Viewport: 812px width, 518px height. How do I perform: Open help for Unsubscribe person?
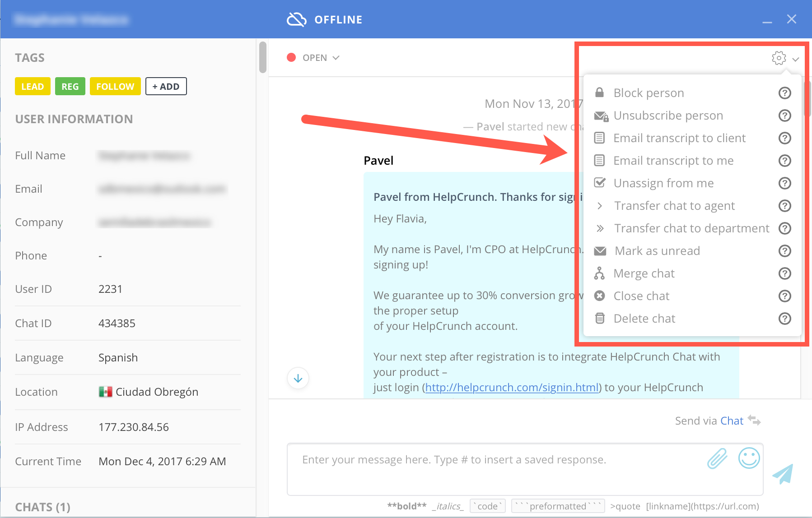tap(785, 116)
